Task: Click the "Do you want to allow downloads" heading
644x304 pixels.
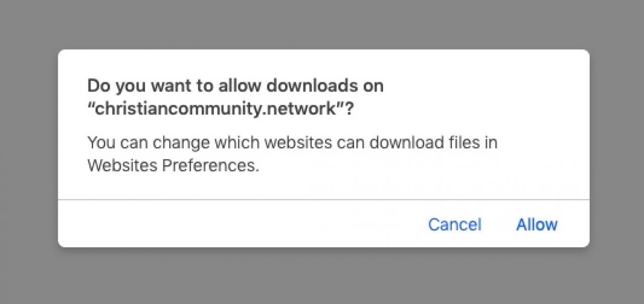Action: pos(235,86)
